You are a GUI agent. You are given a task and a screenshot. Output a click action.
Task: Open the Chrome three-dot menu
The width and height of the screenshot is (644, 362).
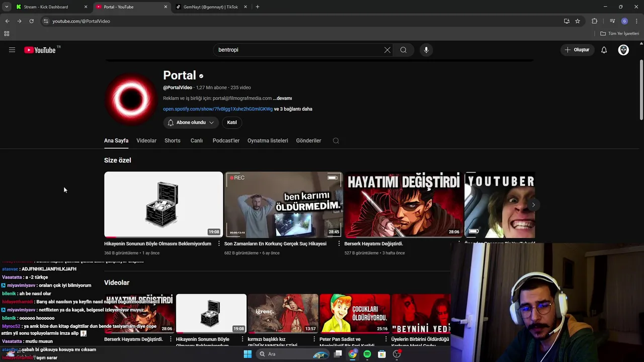pos(636,21)
